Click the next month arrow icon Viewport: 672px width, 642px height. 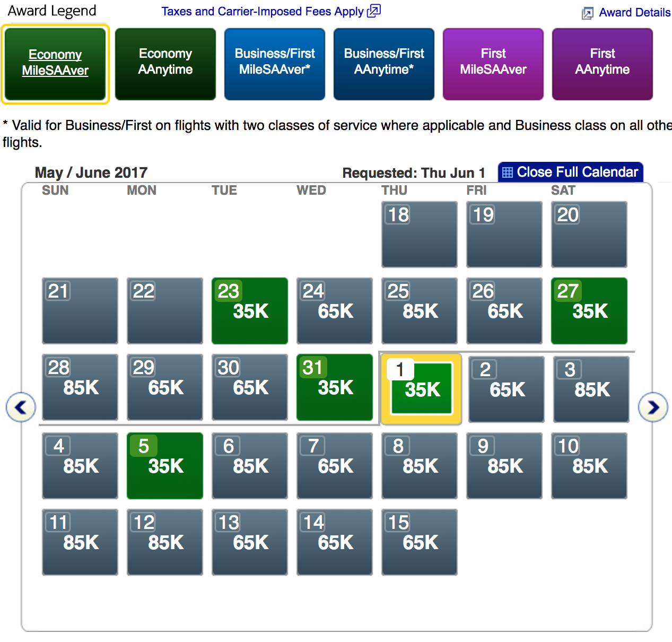coord(653,407)
